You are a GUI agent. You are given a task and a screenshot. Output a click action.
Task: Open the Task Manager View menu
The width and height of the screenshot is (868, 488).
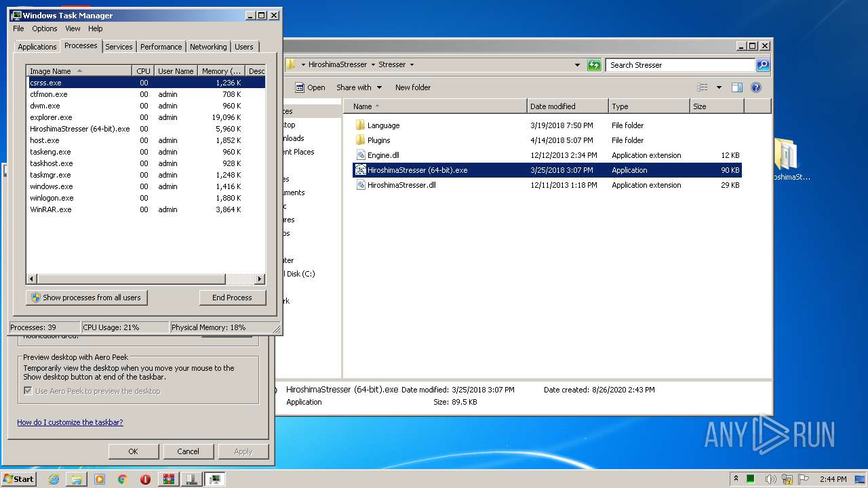point(73,28)
